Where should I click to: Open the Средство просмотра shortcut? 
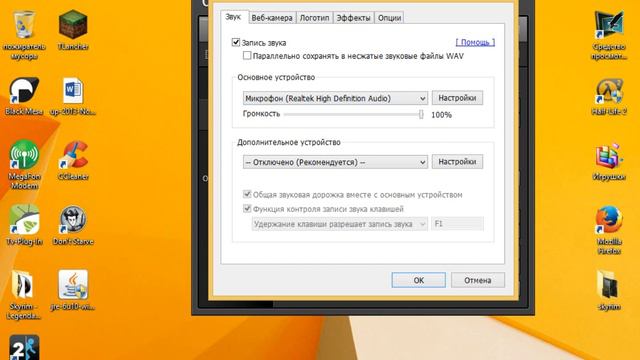click(x=609, y=35)
